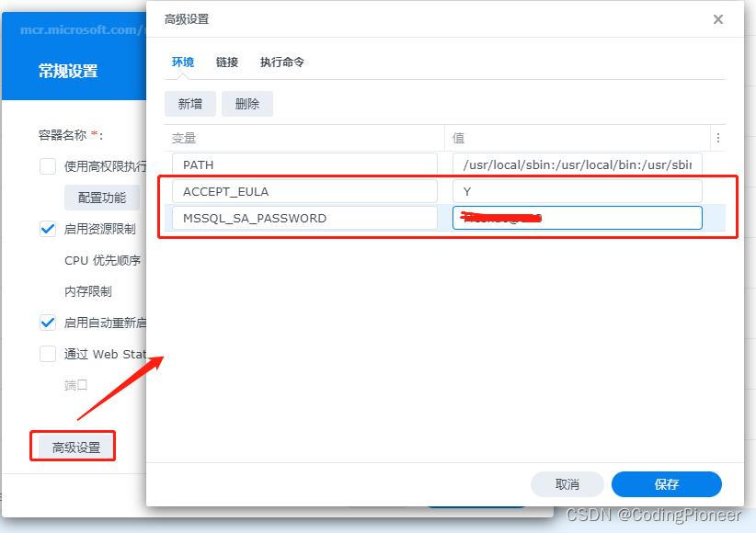Switch to the 链接 tab
The height and width of the screenshot is (533, 756).
point(226,62)
